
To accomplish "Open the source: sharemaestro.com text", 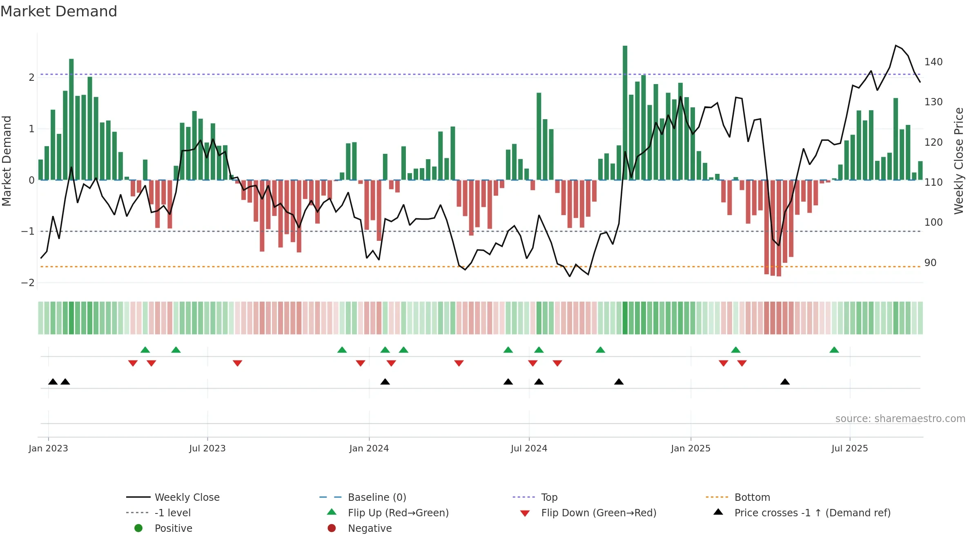I will (x=900, y=419).
